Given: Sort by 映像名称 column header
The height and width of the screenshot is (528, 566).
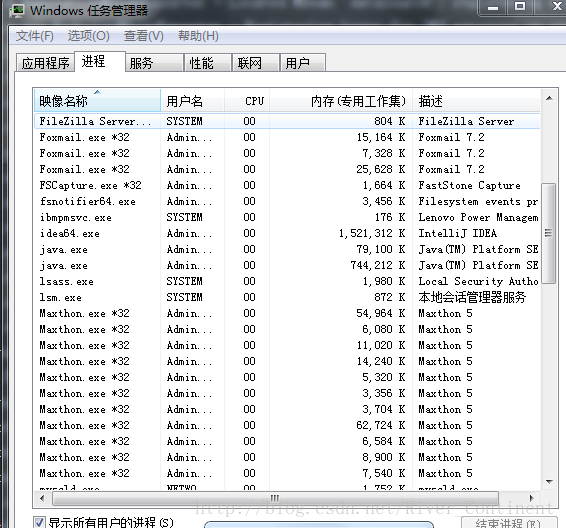Looking at the screenshot, I should (97, 101).
